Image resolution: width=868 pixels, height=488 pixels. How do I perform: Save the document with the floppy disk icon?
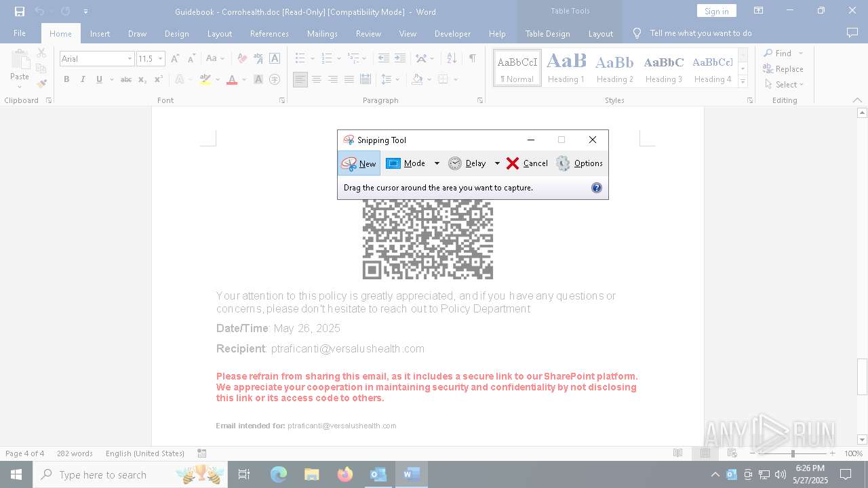(x=19, y=12)
